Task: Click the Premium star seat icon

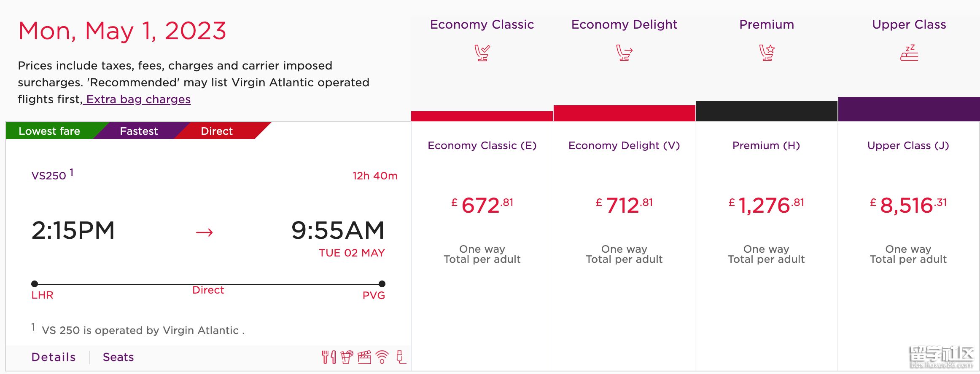Action: coord(767,53)
